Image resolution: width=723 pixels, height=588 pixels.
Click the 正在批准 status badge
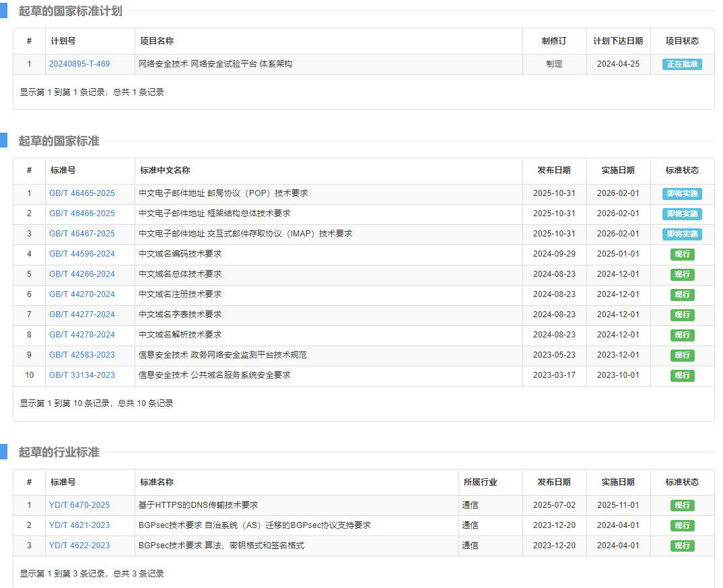(682, 65)
